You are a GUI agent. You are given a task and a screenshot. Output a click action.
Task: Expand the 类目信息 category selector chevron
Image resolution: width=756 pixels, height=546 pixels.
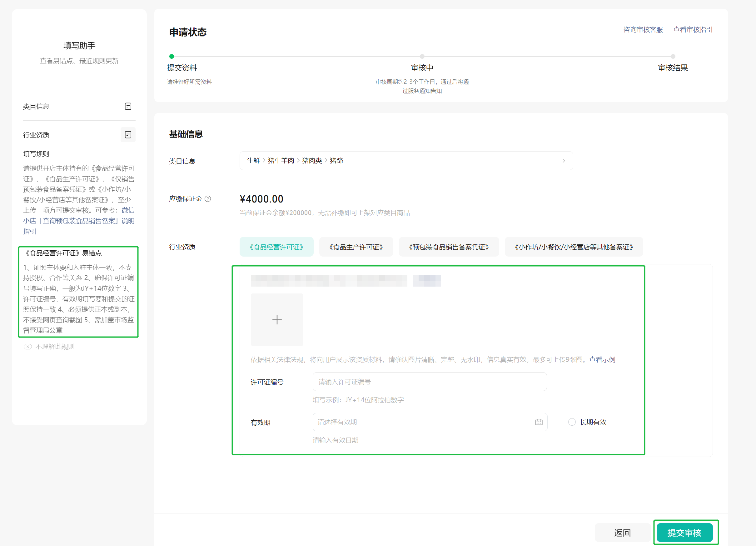(564, 161)
